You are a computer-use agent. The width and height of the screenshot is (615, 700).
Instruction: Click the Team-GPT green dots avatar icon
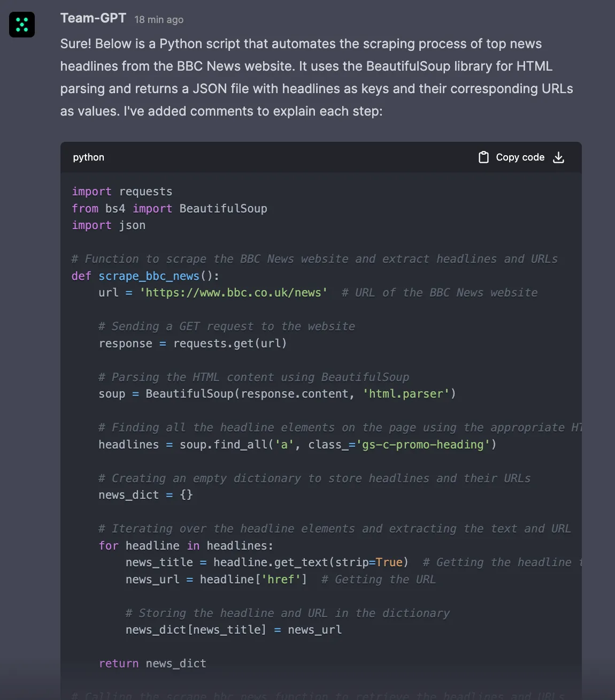[x=22, y=24]
